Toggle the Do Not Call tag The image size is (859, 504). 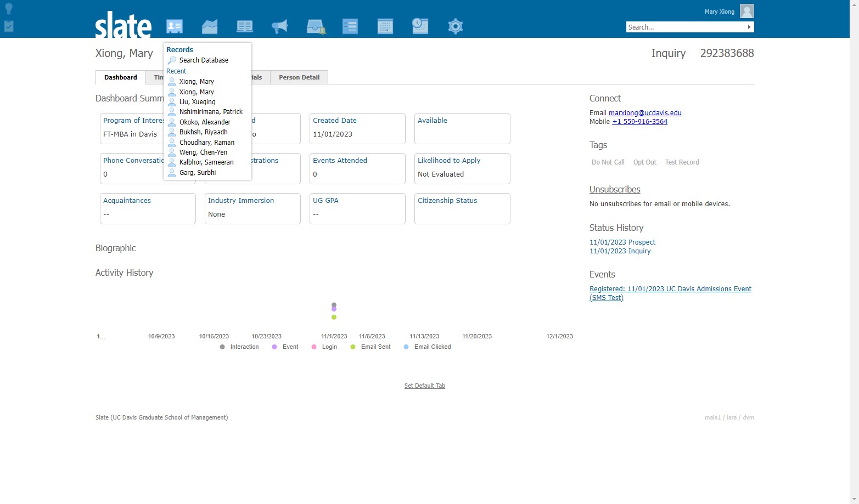pyautogui.click(x=608, y=162)
